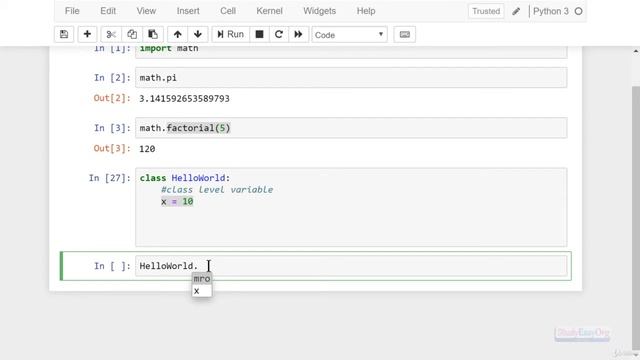Cut selected cells with the scissors icon
This screenshot has height=360, width=640.
tap(111, 34)
